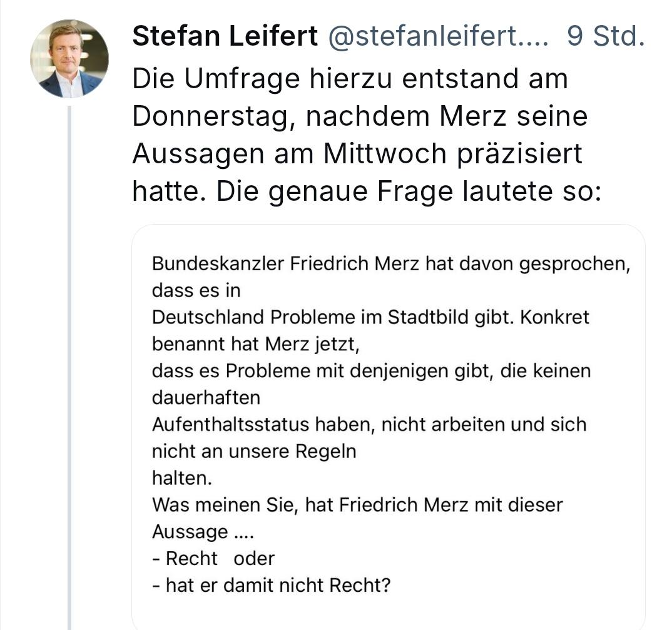Click the post line 'Donnerstag, nachdem Merz seine'
Screen dimensions: 672x630
tap(360, 117)
